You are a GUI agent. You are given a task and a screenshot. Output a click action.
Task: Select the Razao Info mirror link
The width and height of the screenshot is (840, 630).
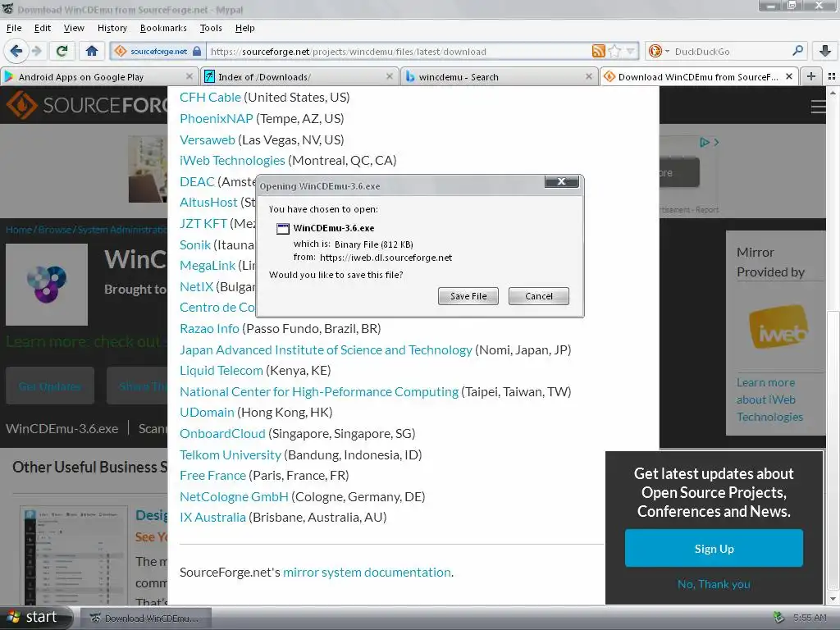209,328
